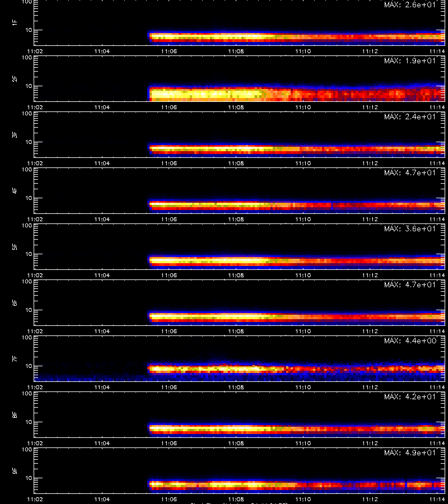The image size is (448, 504).
Task: Click the MAX: 4.2e+01 label in panel 8F
Action: pyautogui.click(x=410, y=396)
